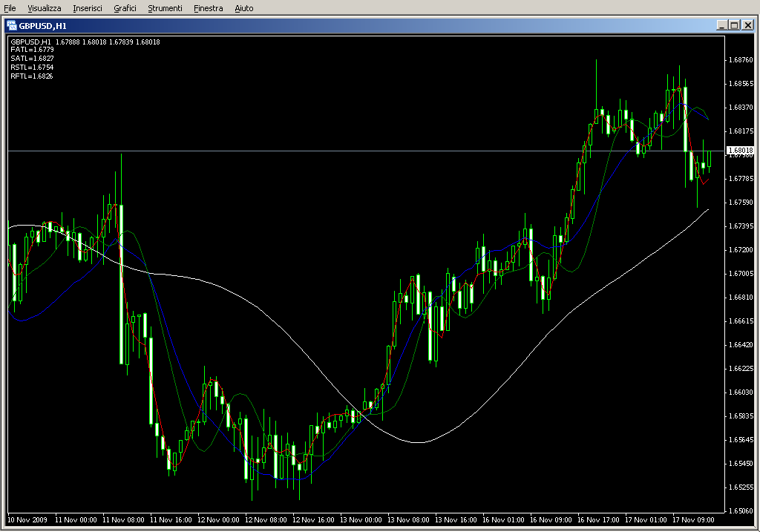Click the 1.66030 price scale label
The image size is (760, 532).
click(x=741, y=392)
